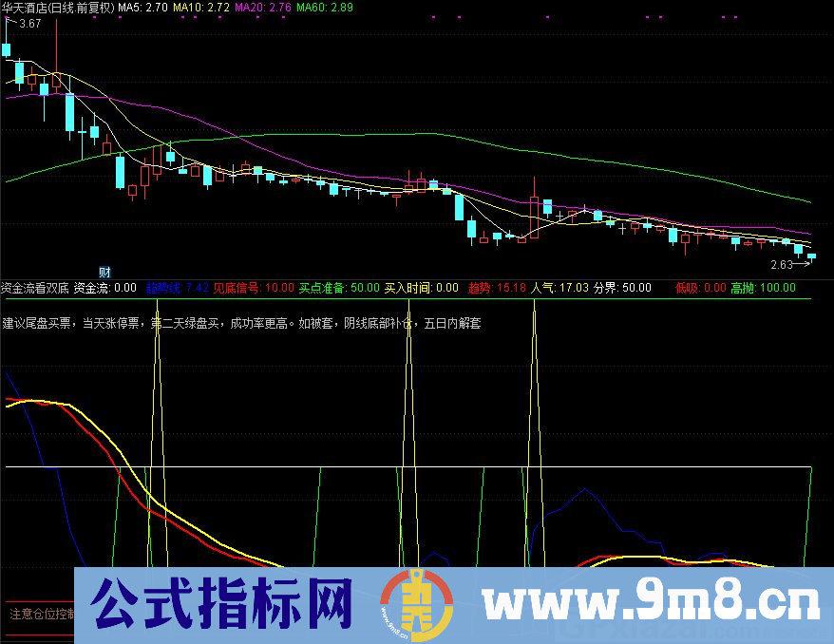The image size is (834, 644).
Task: Click the 买入时间: 0.00 value
Action: pyautogui.click(x=421, y=288)
